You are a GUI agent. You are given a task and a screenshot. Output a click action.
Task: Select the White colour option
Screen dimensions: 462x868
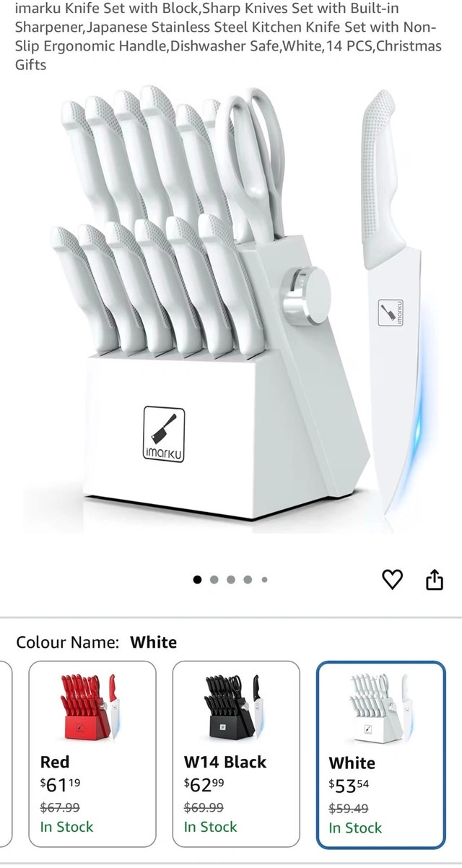coord(380,754)
